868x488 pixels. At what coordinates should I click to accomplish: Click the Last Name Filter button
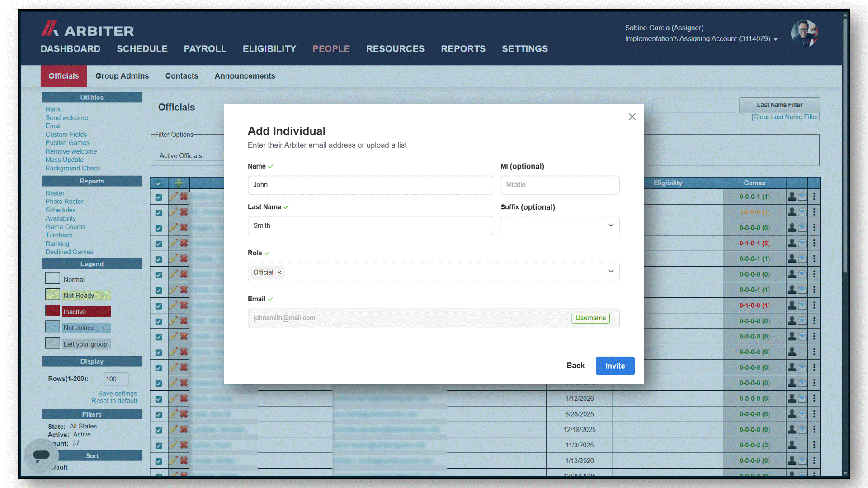click(779, 105)
